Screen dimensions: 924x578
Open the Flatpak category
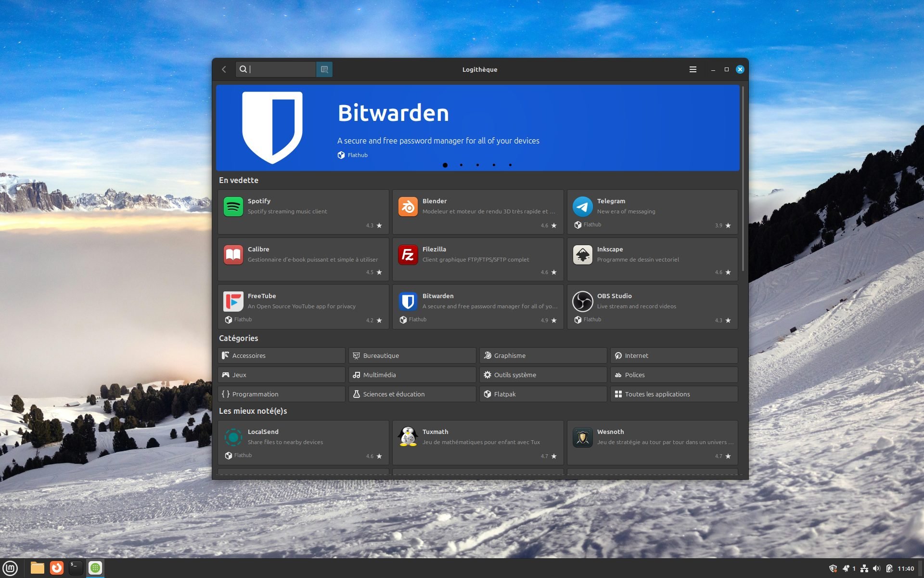tap(543, 394)
